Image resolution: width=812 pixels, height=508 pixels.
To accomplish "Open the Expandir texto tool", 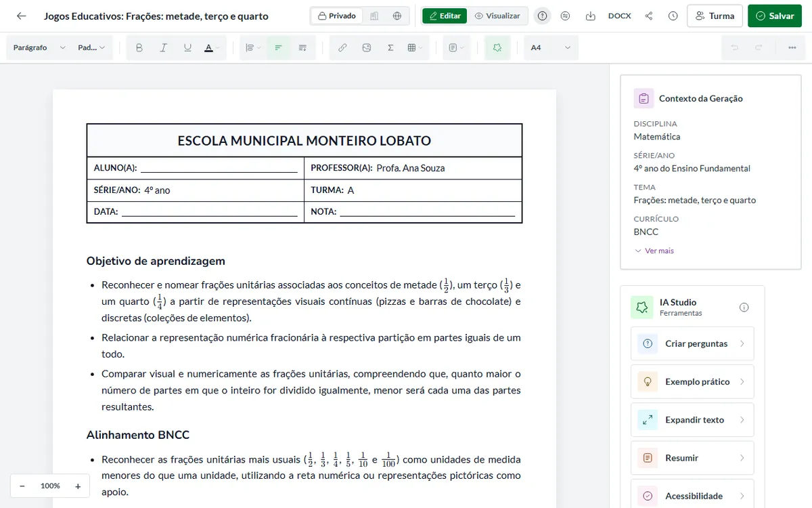I will click(x=692, y=419).
